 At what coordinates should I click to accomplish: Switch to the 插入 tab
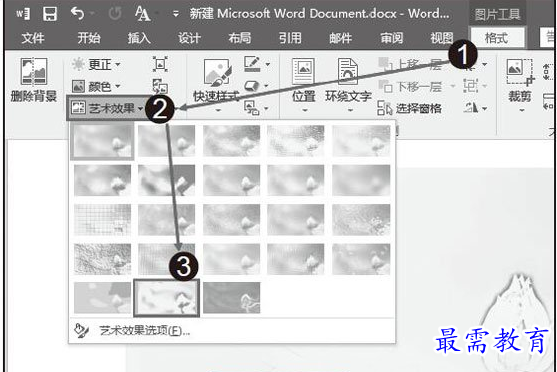139,38
